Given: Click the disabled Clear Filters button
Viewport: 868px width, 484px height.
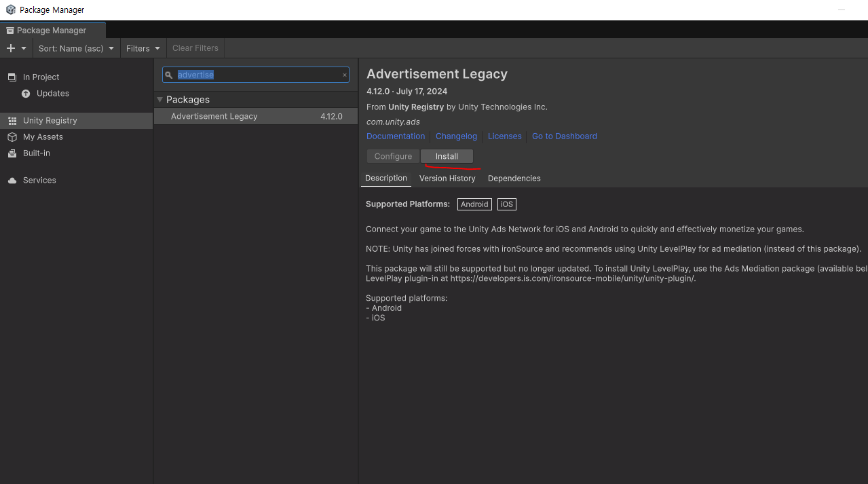Looking at the screenshot, I should 195,48.
